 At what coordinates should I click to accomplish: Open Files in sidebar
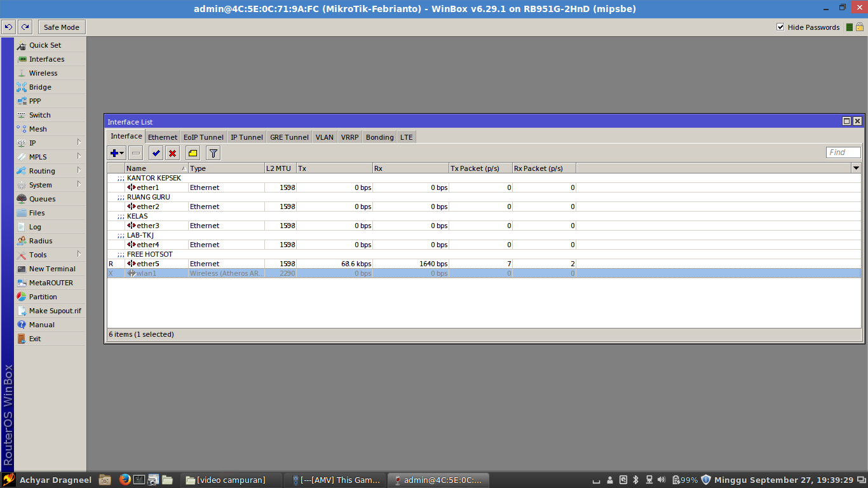click(50, 213)
